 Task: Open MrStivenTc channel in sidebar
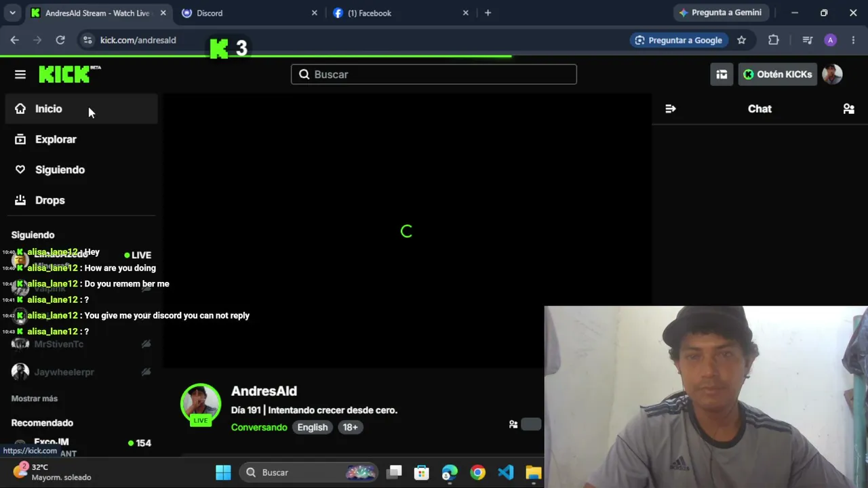click(x=81, y=344)
